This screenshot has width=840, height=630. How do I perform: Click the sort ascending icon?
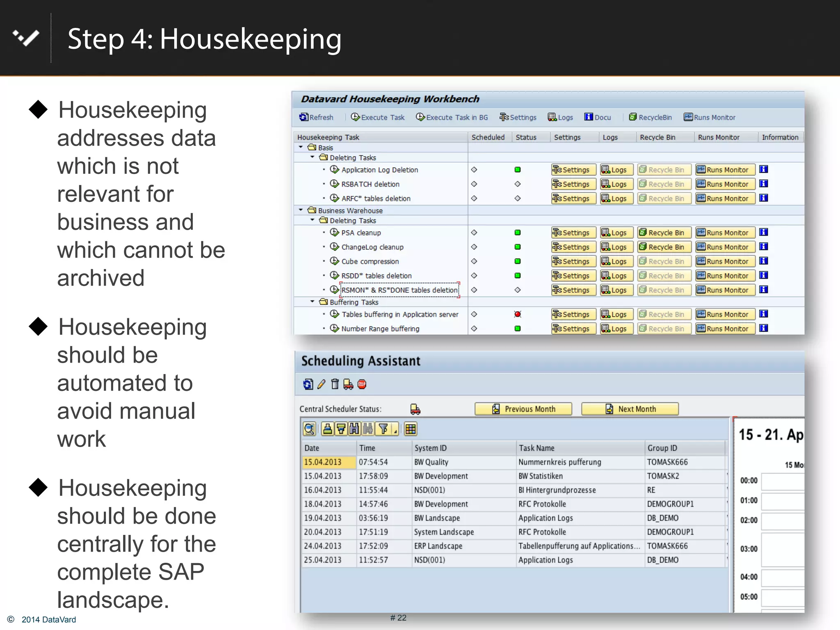(x=327, y=429)
